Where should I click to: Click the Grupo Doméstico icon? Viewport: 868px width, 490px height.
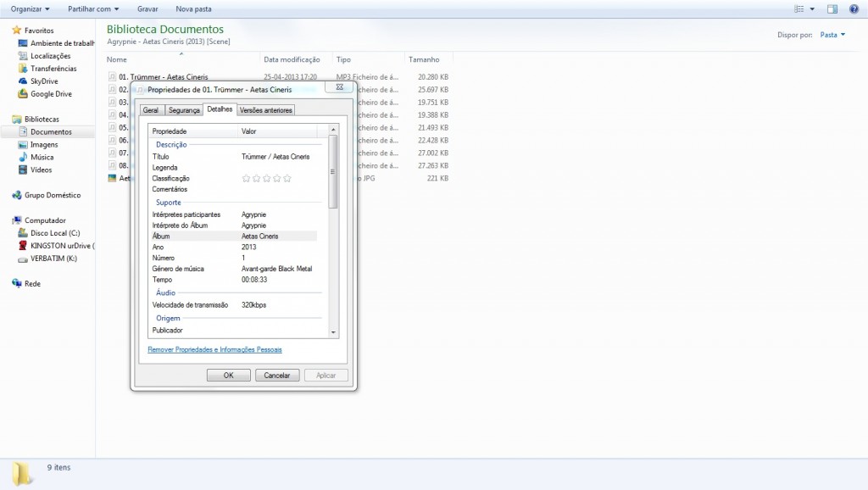[x=17, y=195]
